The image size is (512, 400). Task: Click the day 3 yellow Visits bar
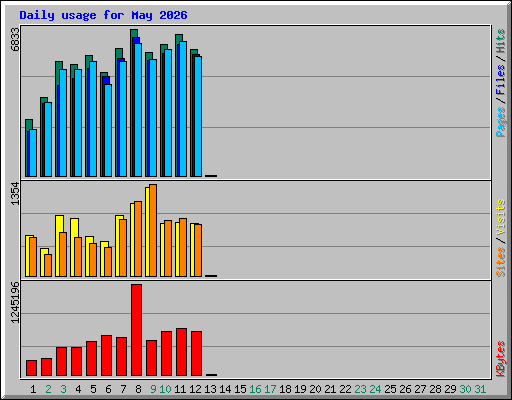point(59,223)
